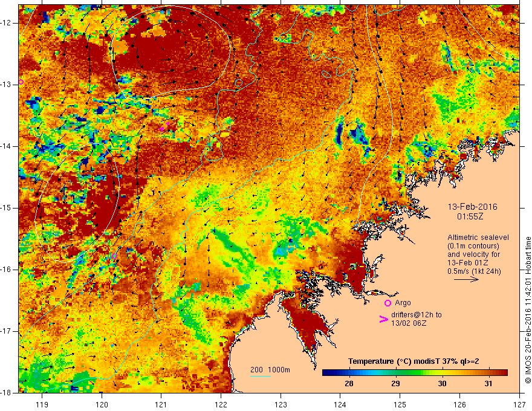The image size is (532, 411).
Task: Click the 'Altimetric sealevel' text
Action: (x=478, y=238)
